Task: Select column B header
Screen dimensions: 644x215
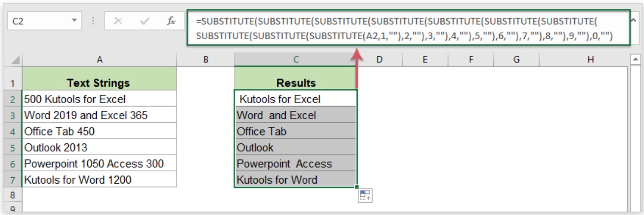Action: coord(206,60)
